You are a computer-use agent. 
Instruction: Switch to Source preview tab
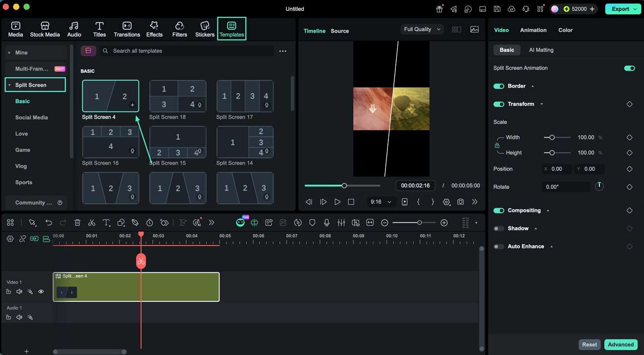tap(340, 31)
